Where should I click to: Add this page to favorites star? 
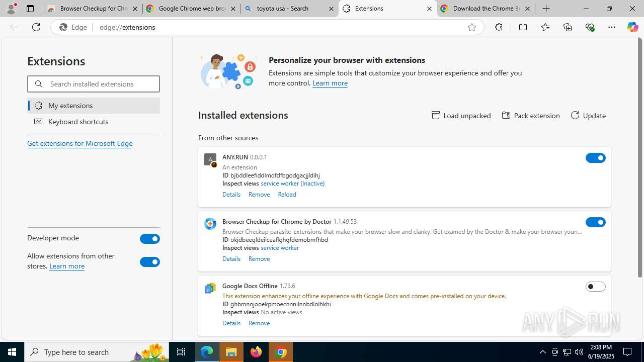click(x=471, y=28)
